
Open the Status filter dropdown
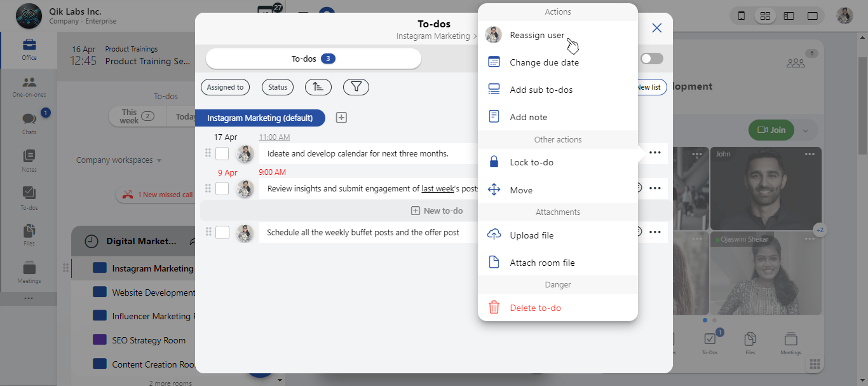[278, 87]
